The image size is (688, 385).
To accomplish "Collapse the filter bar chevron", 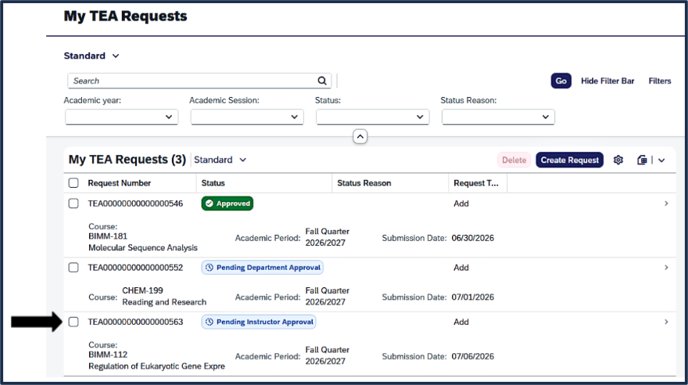I will click(x=360, y=137).
